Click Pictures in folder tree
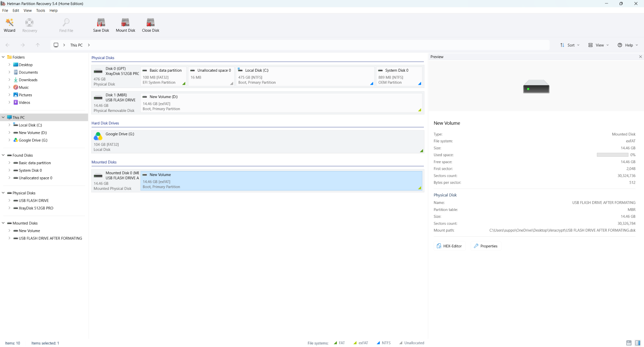This screenshot has height=347, width=644. point(25,95)
